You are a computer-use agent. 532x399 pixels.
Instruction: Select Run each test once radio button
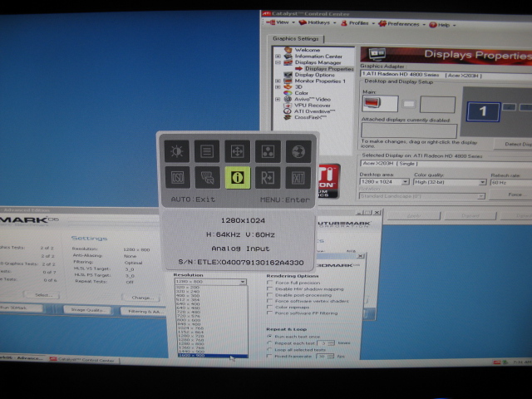pyautogui.click(x=269, y=336)
